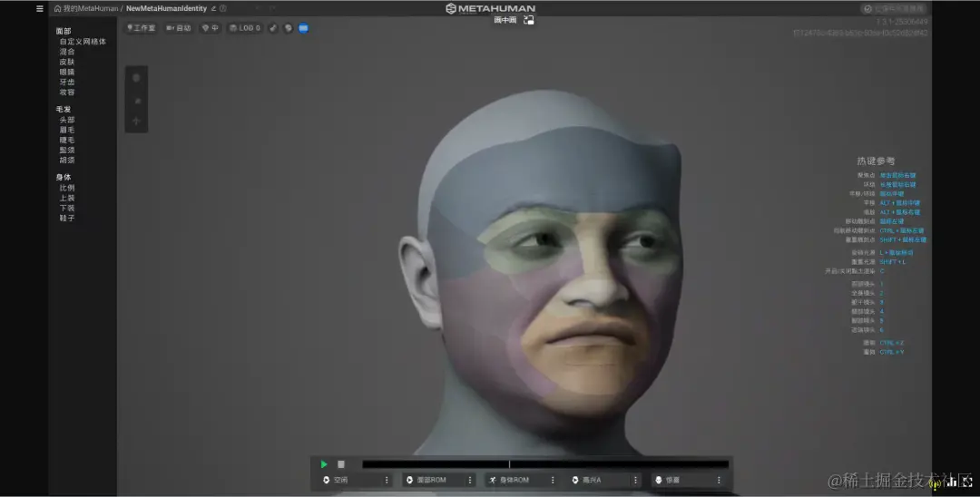980x497 pixels.
Task: Open options menu for 空闲 animation
Action: [x=387, y=480]
